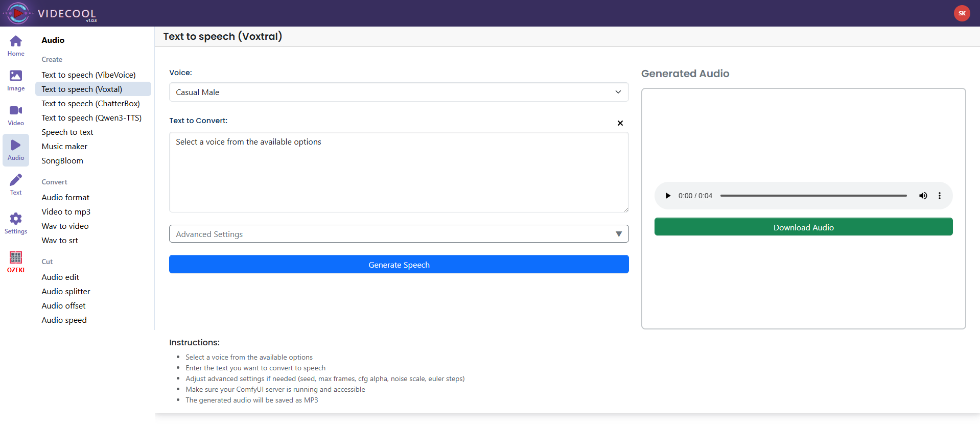980x426 pixels.
Task: Open Speech to text tool
Action: 67,132
